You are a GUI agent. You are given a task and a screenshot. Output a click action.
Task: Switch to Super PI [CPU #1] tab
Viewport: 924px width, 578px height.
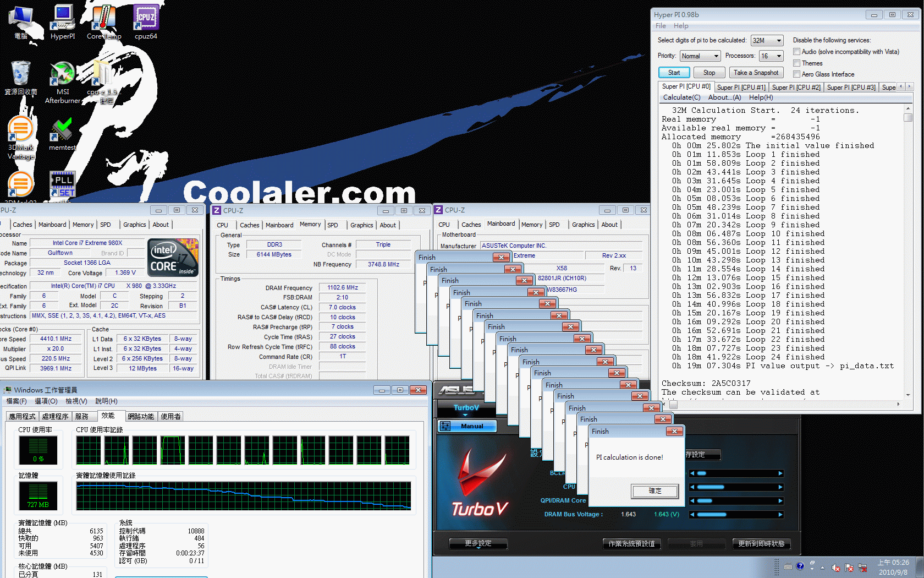(741, 87)
